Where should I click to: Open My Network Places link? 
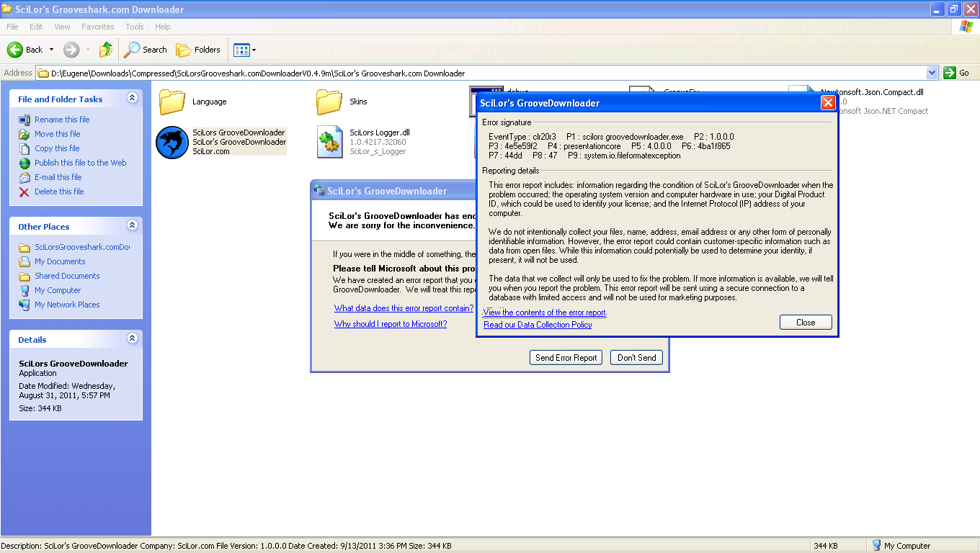(67, 305)
